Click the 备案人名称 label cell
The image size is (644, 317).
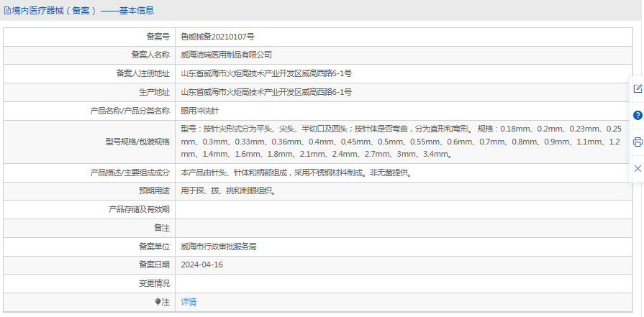89,55
